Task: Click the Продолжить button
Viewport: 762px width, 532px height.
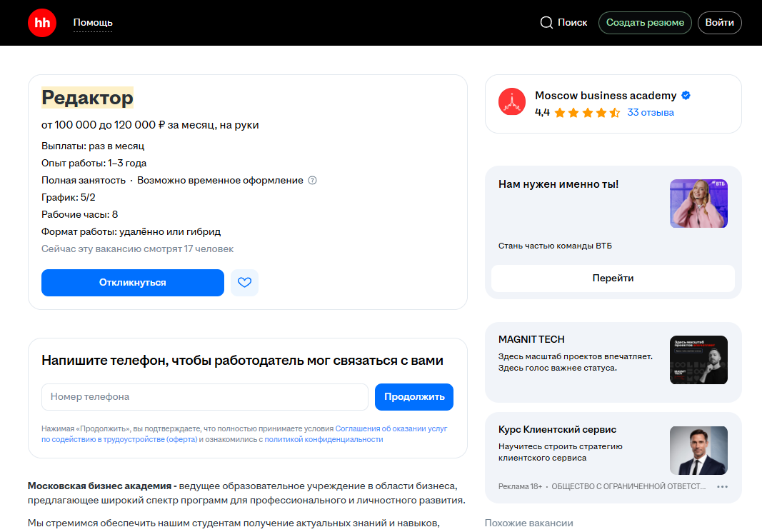Action: tap(414, 397)
